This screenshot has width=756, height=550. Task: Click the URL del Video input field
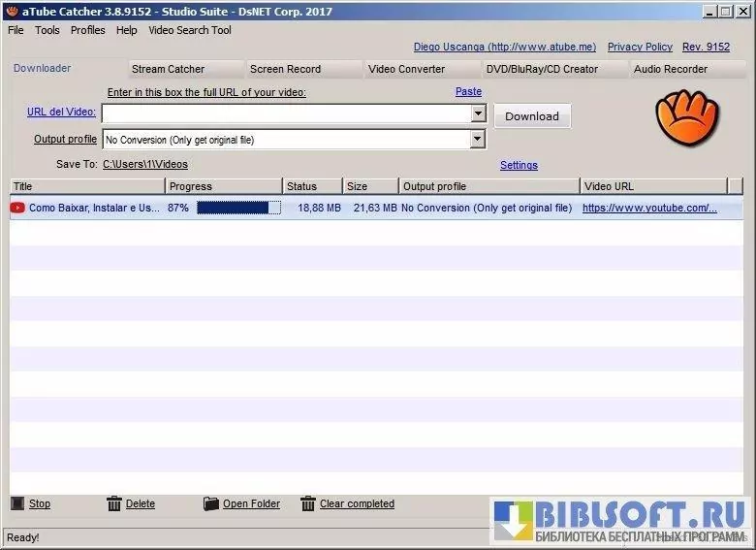click(x=285, y=113)
